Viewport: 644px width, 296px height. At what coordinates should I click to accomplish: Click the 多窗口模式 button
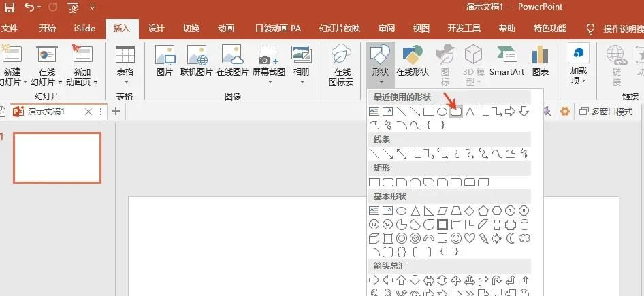pos(606,112)
